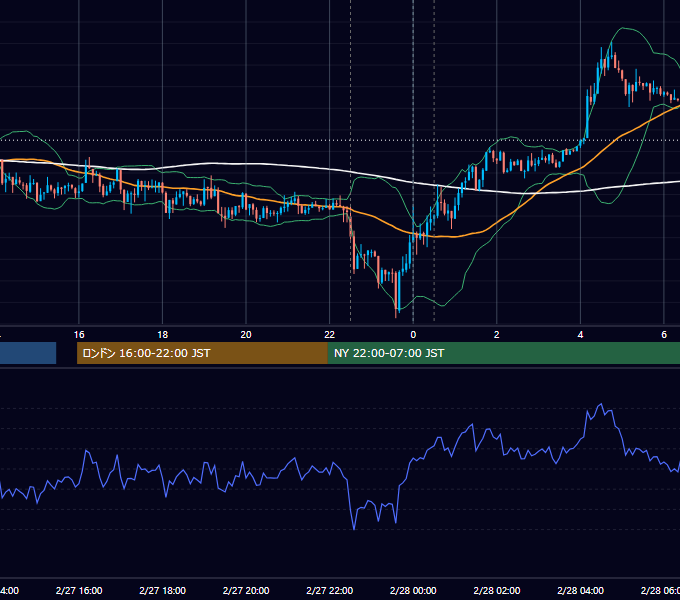Click the oscillator's highest peak after 04:00
The image size is (680, 600).
tap(601, 404)
